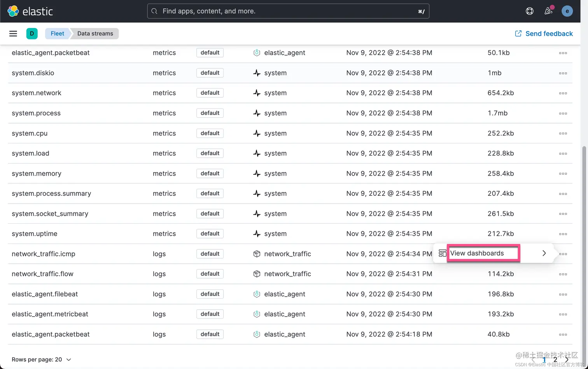Click timestamp Nov 9, 2022 @ 2:54:18 PM

tap(389, 334)
